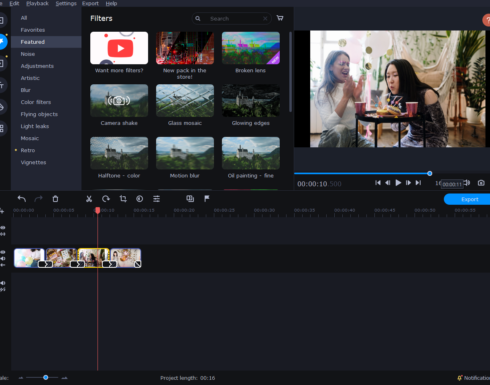Add a marker with the flag icon
This screenshot has width=490, height=385.
click(207, 199)
